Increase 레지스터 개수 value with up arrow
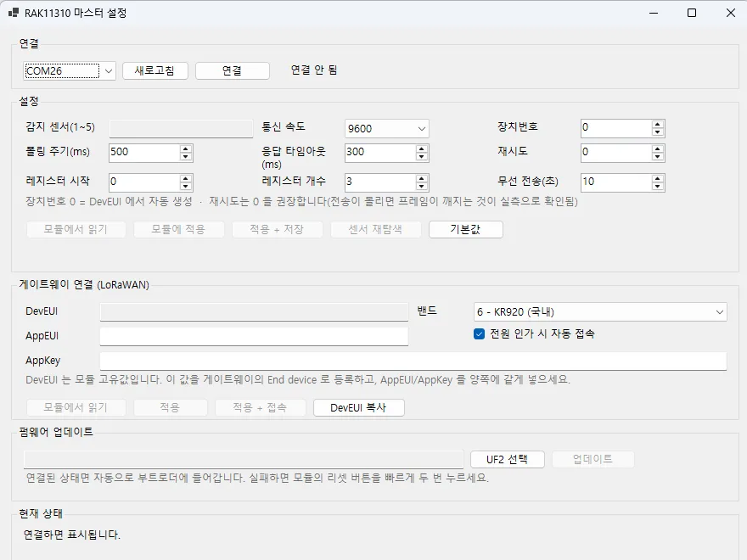Viewport: 747px width, 560px height. click(421, 178)
